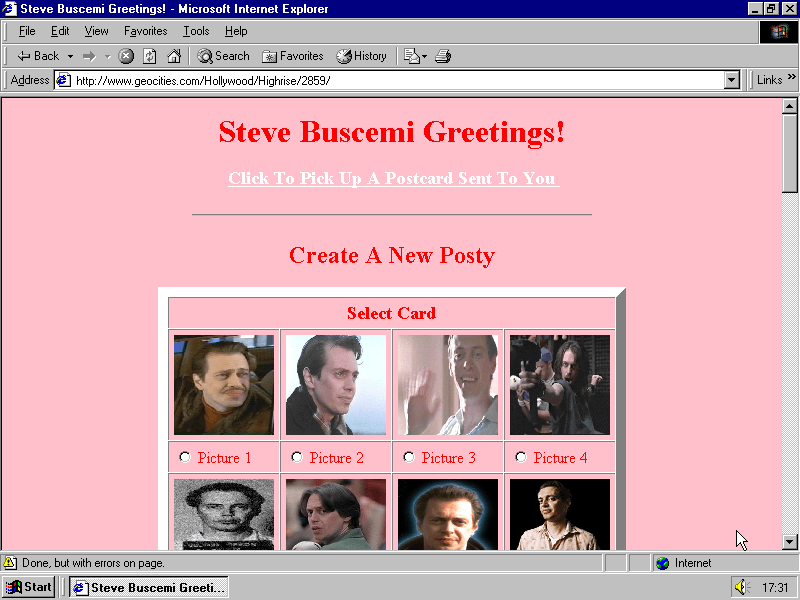Select the Picture 1 radio button

[184, 457]
